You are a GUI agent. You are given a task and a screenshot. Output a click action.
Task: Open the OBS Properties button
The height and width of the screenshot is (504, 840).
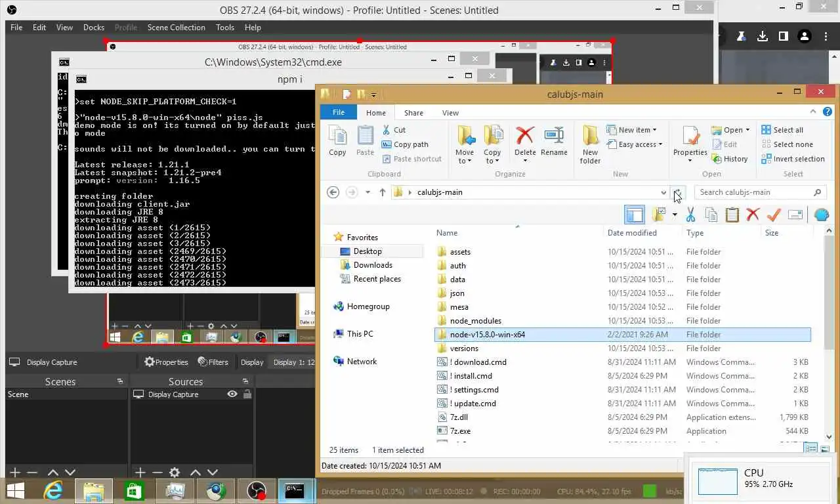[x=166, y=362]
